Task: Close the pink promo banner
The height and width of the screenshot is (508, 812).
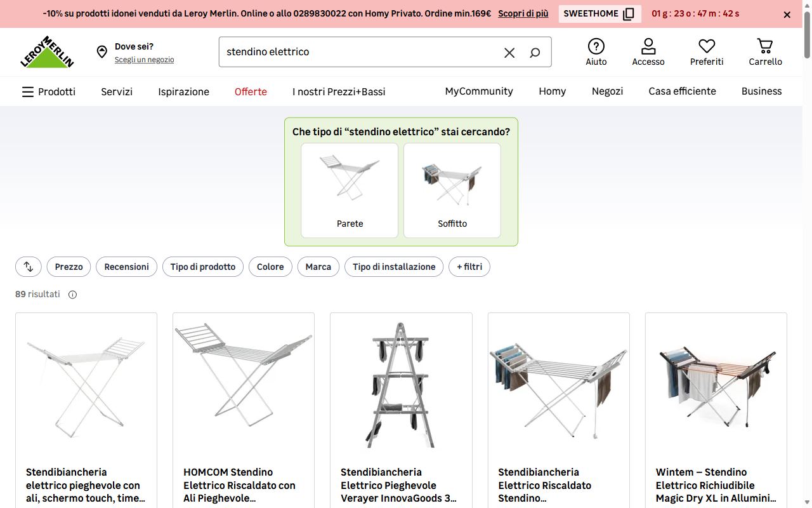Action: [787, 15]
